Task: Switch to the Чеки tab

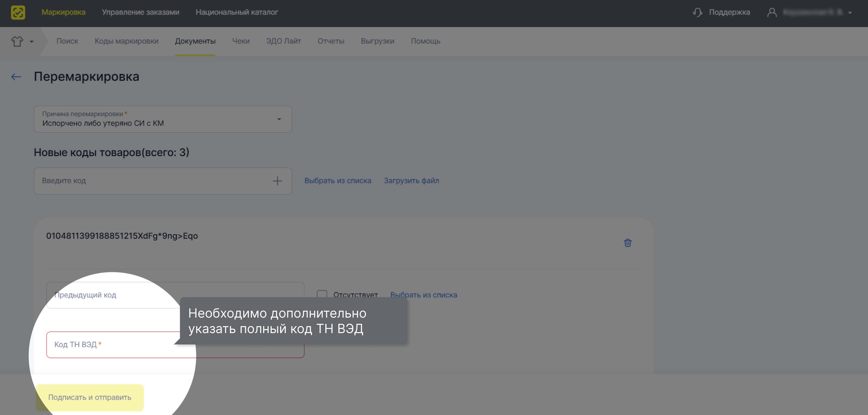Action: [x=241, y=41]
